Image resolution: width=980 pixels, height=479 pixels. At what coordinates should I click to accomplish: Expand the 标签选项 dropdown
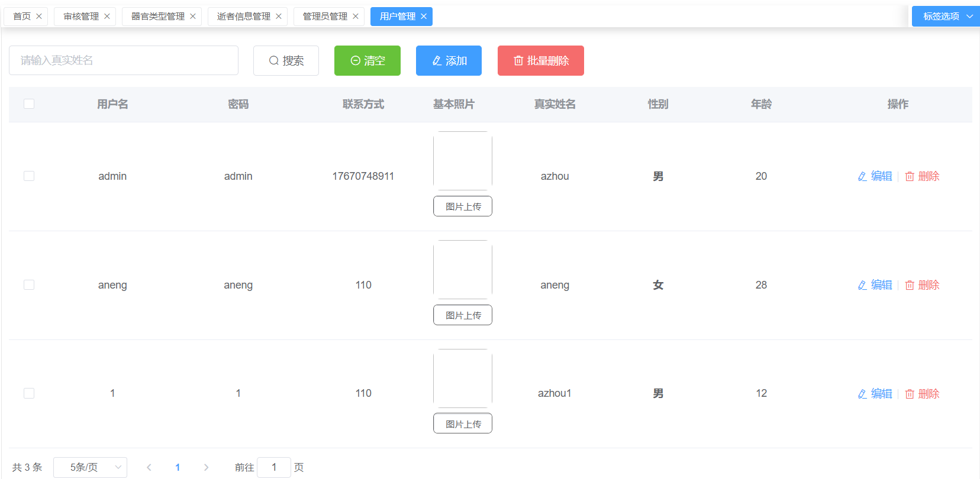pos(946,17)
